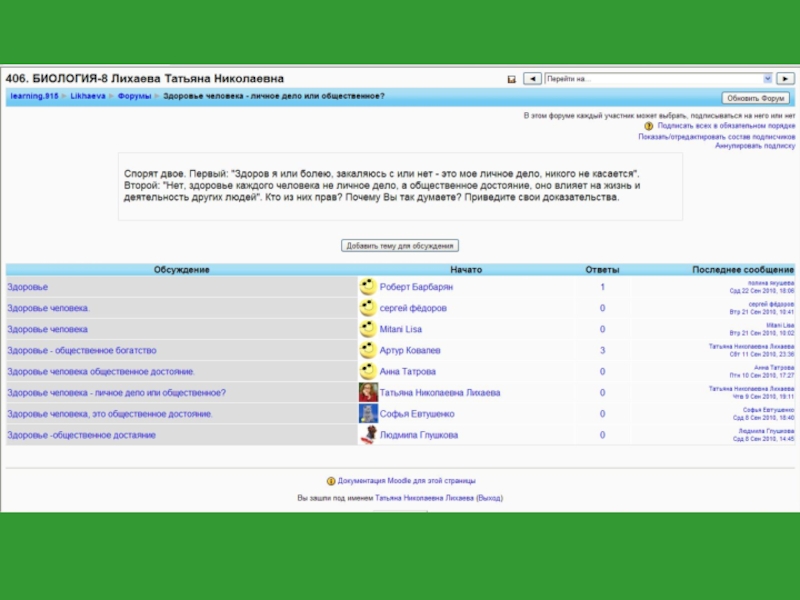Image resolution: width=800 pixels, height=600 pixels.
Task: Go to the previous activity arrow button
Action: (532, 79)
